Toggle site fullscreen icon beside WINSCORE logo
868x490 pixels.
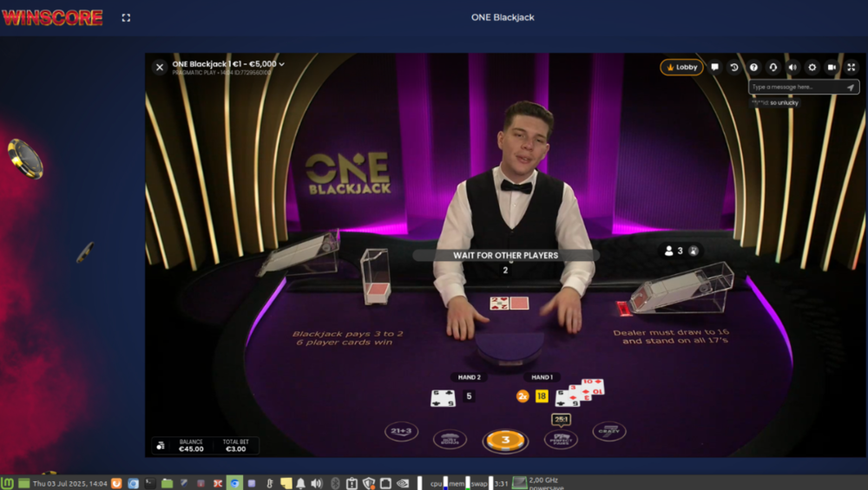pyautogui.click(x=126, y=17)
